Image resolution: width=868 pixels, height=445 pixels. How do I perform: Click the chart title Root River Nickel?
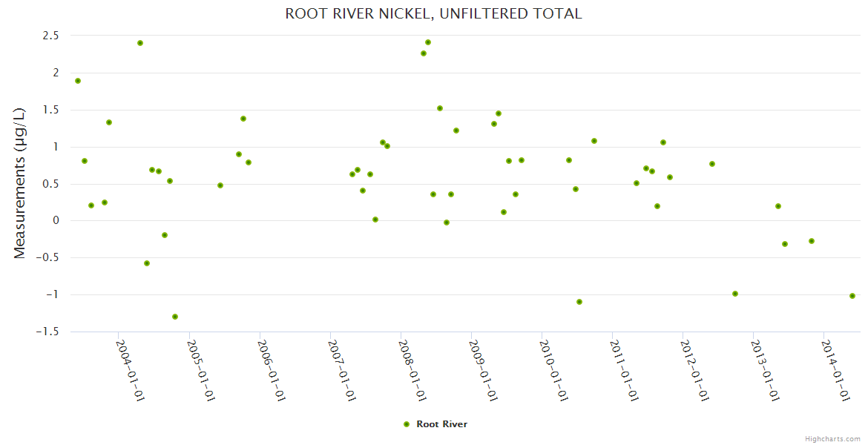click(x=433, y=14)
